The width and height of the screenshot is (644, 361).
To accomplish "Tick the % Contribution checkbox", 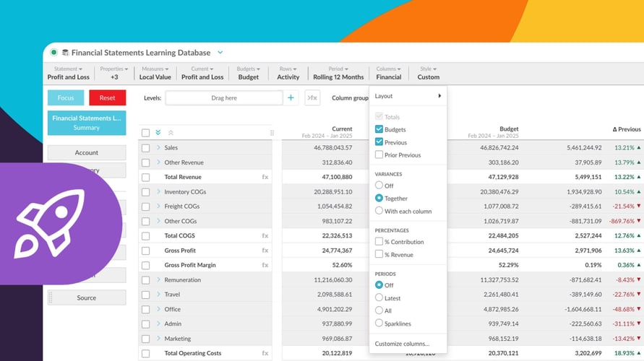I will tap(379, 242).
